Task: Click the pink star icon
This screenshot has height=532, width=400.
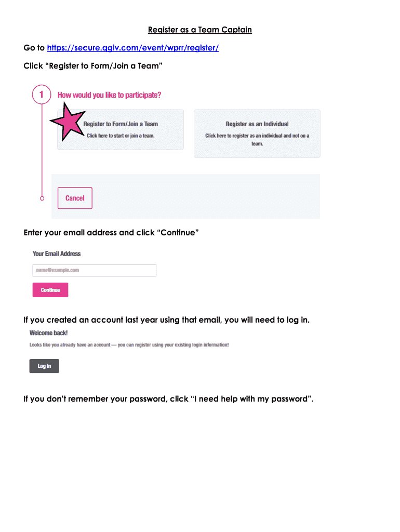Action: pyautogui.click(x=68, y=122)
